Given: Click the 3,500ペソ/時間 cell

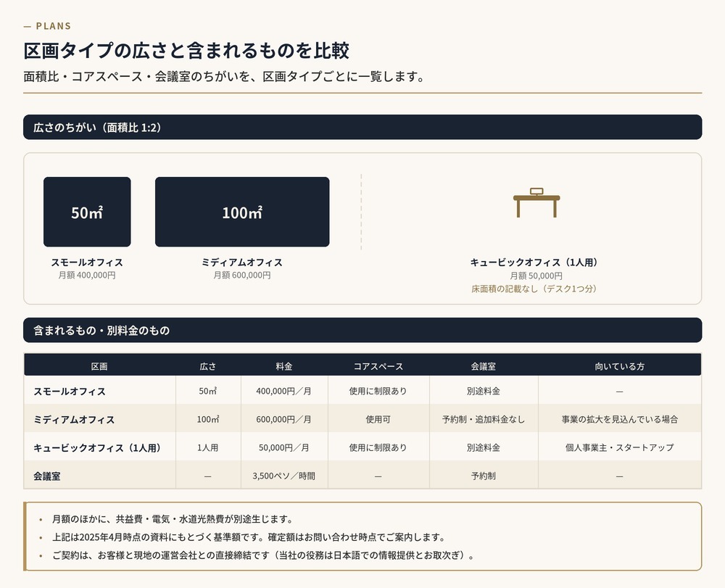Looking at the screenshot, I should click(284, 476).
